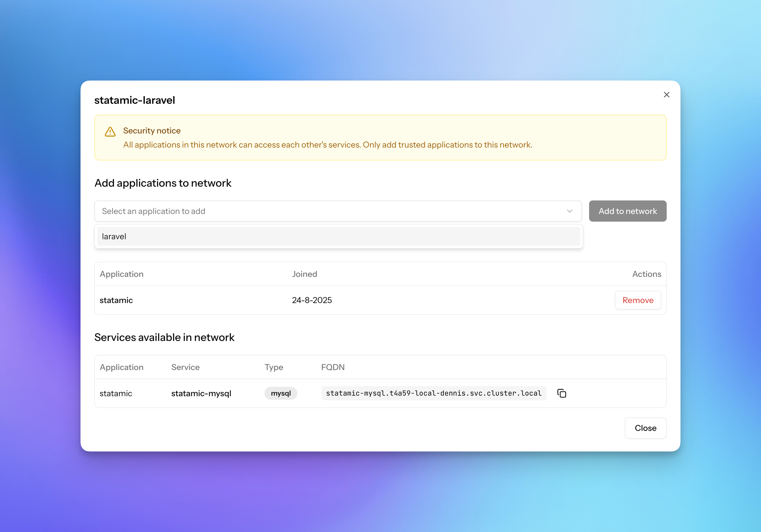
Task: Copy the statamic-mysql FQDN to clipboard
Action: [561, 393]
